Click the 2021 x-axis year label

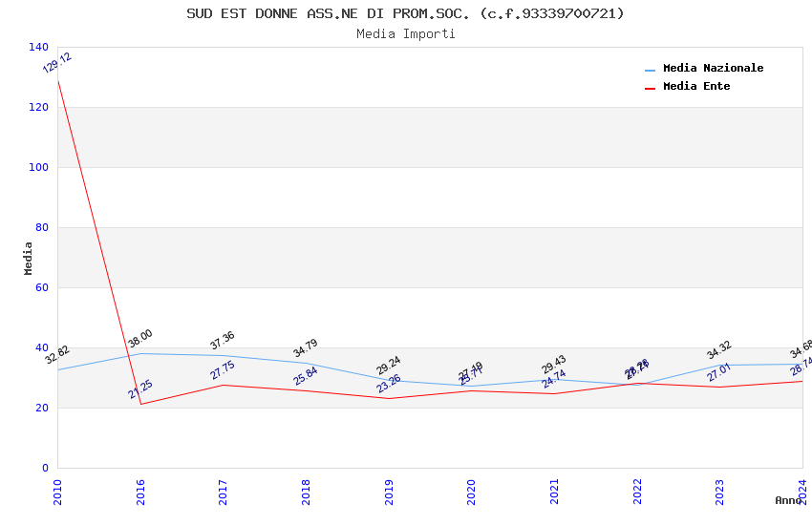(x=554, y=492)
